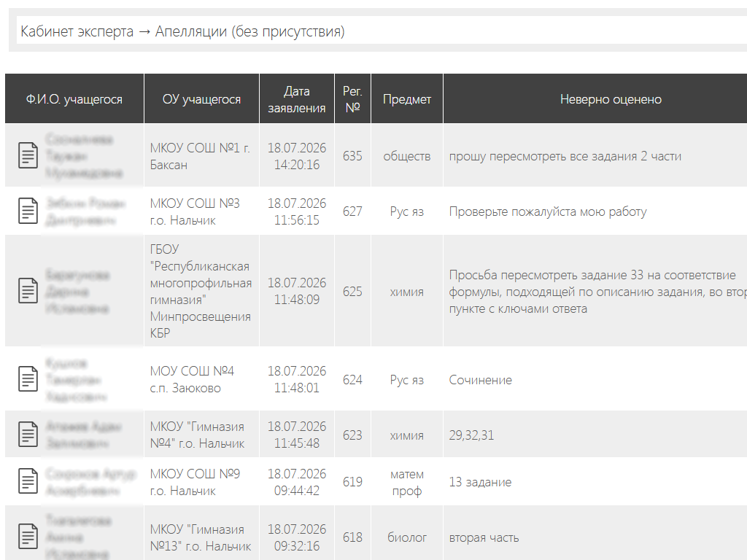Click registration number 625
Screen dimensions: 747x560
(352, 292)
